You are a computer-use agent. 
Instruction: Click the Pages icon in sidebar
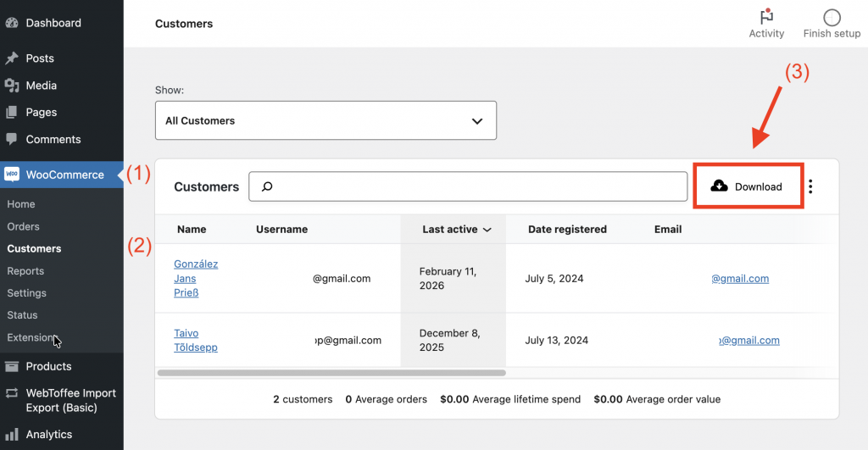coord(12,113)
